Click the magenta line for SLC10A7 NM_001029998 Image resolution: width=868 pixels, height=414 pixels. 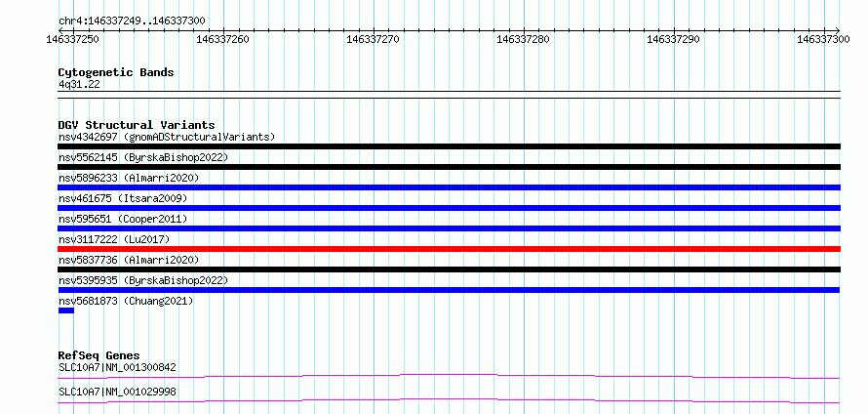point(449,401)
